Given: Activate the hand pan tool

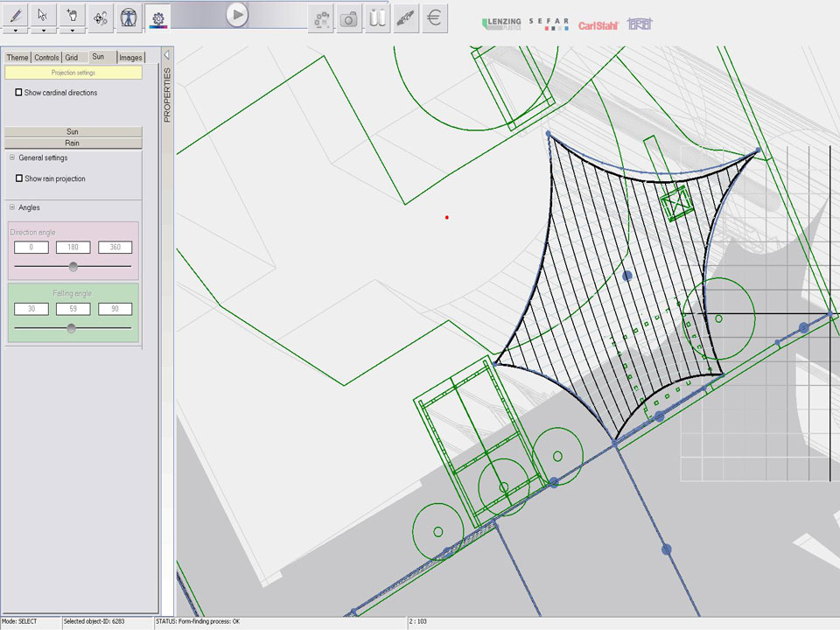Looking at the screenshot, I should tap(72, 14).
